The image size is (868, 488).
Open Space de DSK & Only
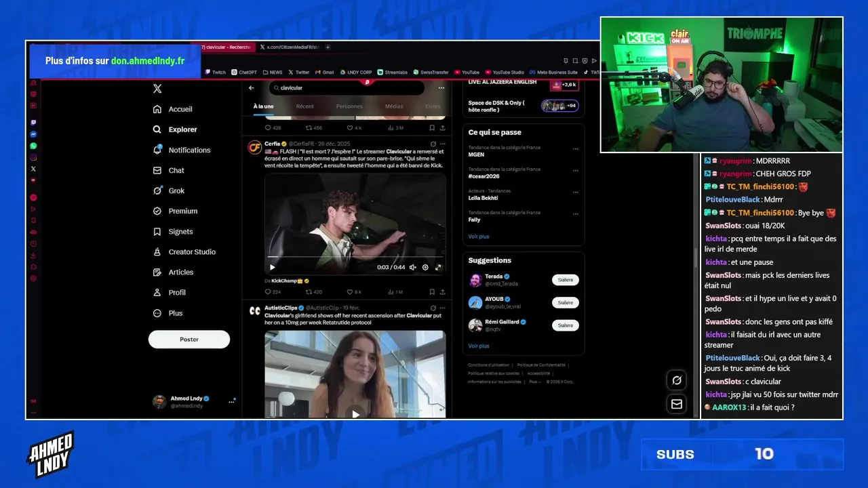(x=523, y=106)
